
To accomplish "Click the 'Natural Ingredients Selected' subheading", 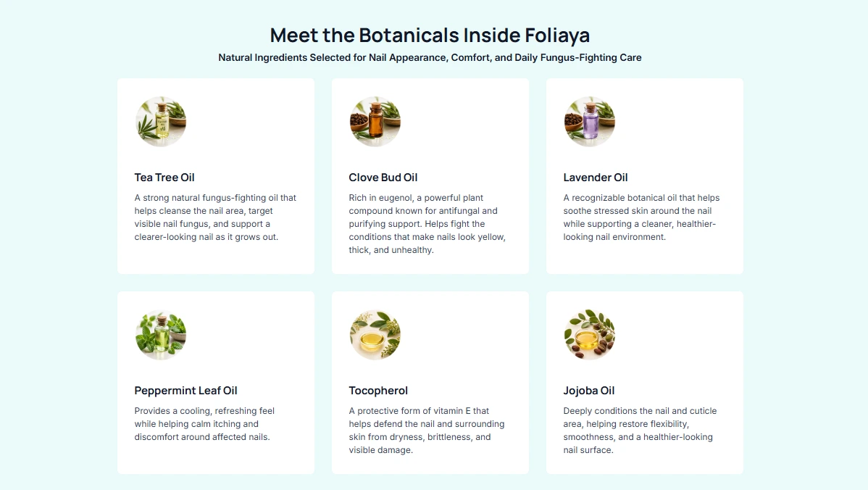I will (430, 57).
